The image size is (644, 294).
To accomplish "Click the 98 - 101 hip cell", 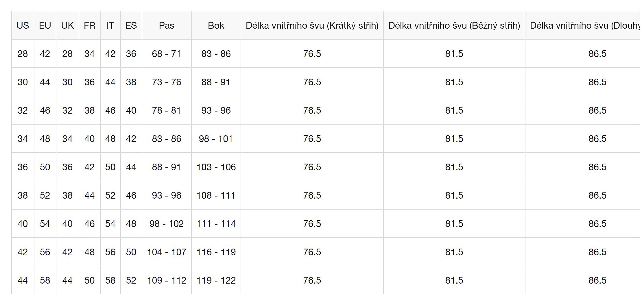I will tap(216, 139).
